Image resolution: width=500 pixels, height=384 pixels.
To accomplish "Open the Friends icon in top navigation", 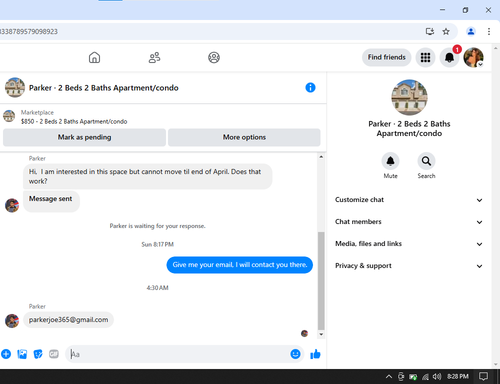I will tap(154, 57).
